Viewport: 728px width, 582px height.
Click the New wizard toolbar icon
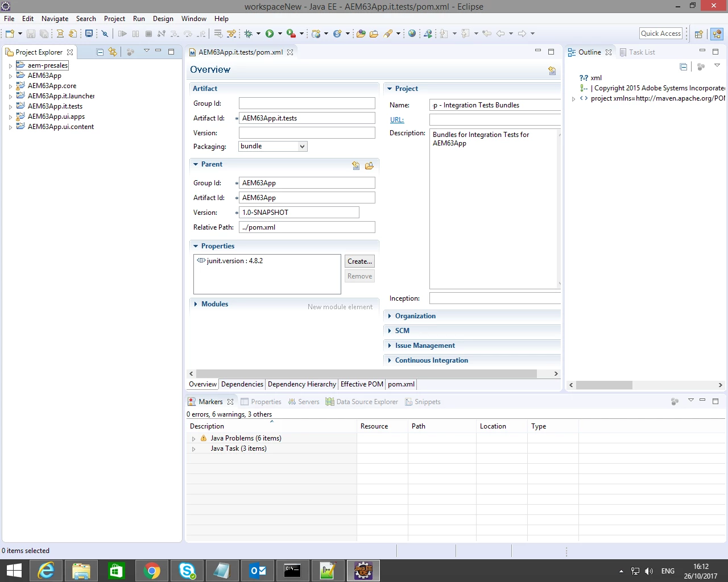(10, 34)
